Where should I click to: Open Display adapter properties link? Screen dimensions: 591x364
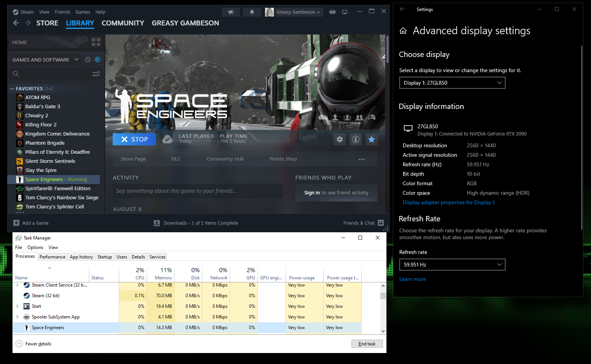(449, 202)
